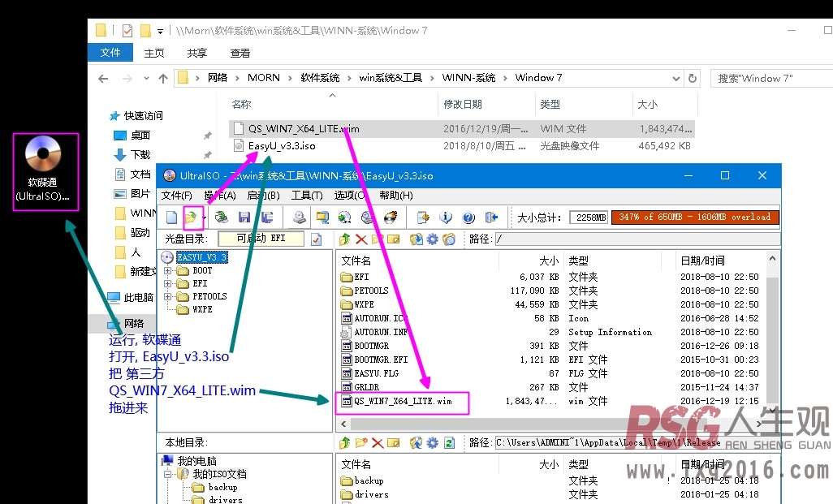Expand the EFI folder in disc tree
The width and height of the screenshot is (833, 504).
[168, 283]
